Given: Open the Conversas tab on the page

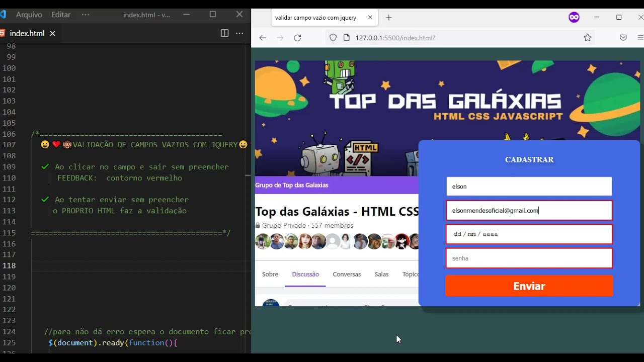Looking at the screenshot, I should [x=347, y=275].
